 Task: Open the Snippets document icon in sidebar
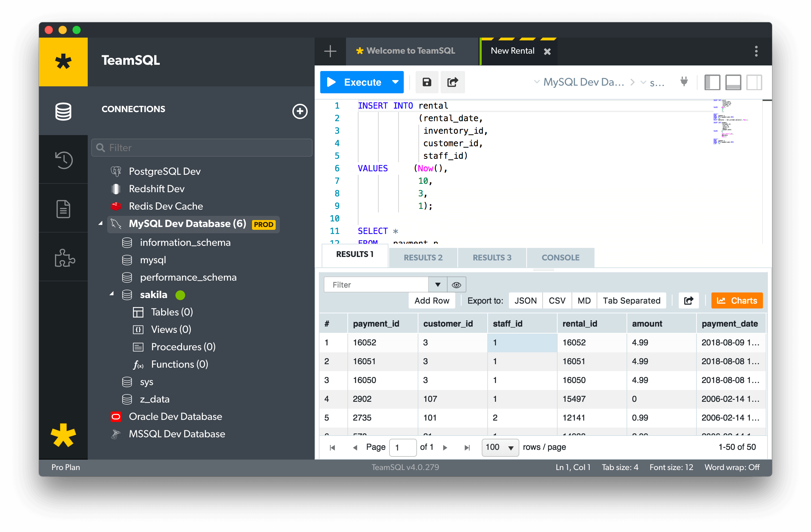pos(63,208)
